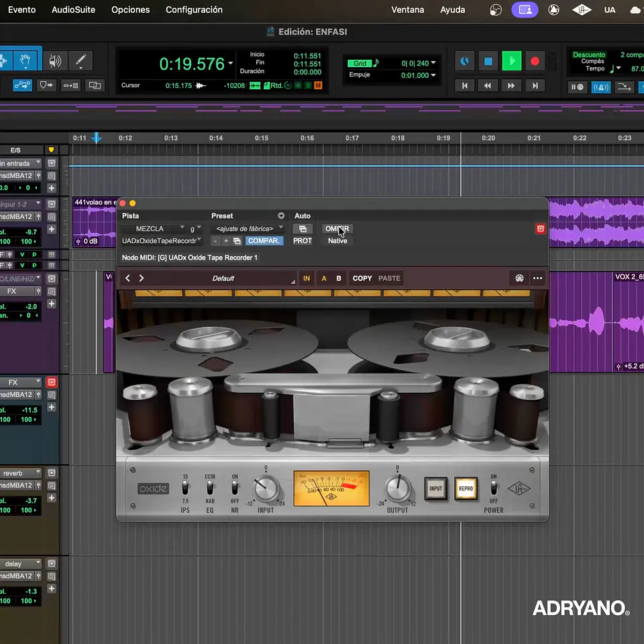Click the COMPAR. compare button

tap(264, 241)
